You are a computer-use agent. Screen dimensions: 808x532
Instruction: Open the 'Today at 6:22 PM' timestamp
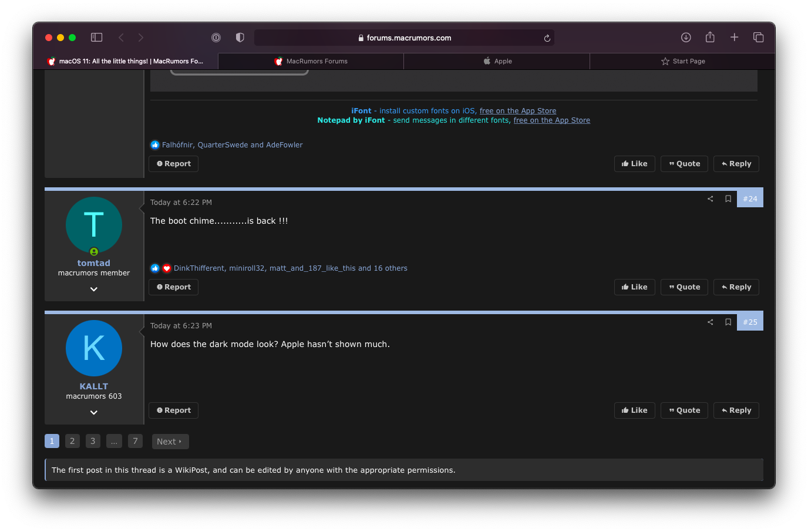coord(181,202)
